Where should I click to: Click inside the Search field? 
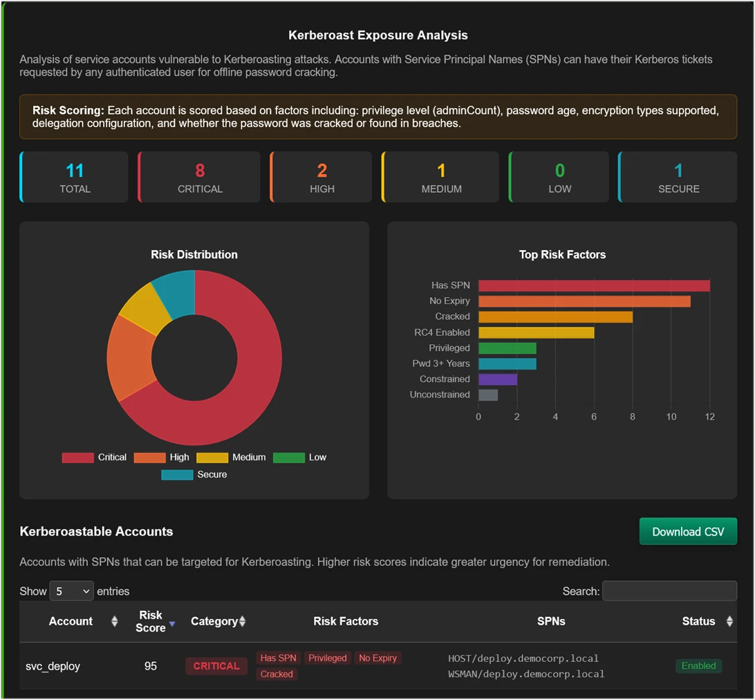click(669, 591)
